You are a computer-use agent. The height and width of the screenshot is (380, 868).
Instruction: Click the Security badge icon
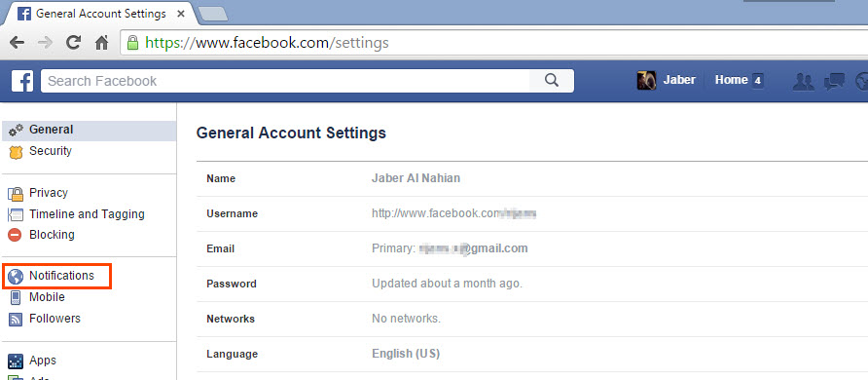tap(16, 152)
